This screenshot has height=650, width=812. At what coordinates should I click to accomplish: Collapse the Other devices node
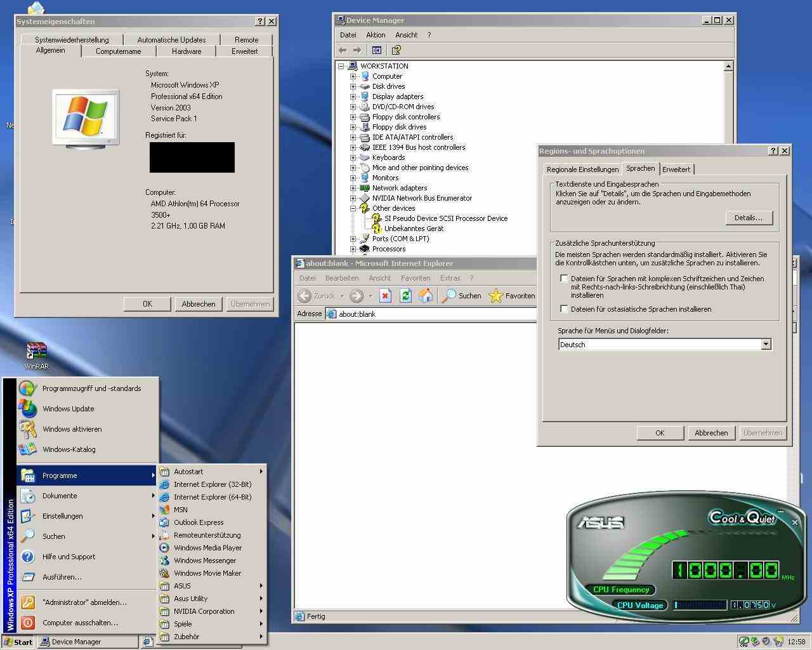353,208
